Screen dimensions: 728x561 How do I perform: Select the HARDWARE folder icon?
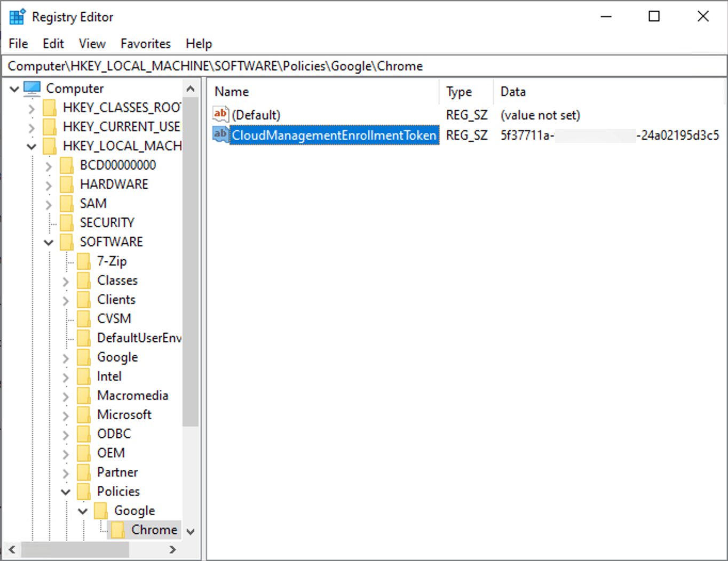67,185
